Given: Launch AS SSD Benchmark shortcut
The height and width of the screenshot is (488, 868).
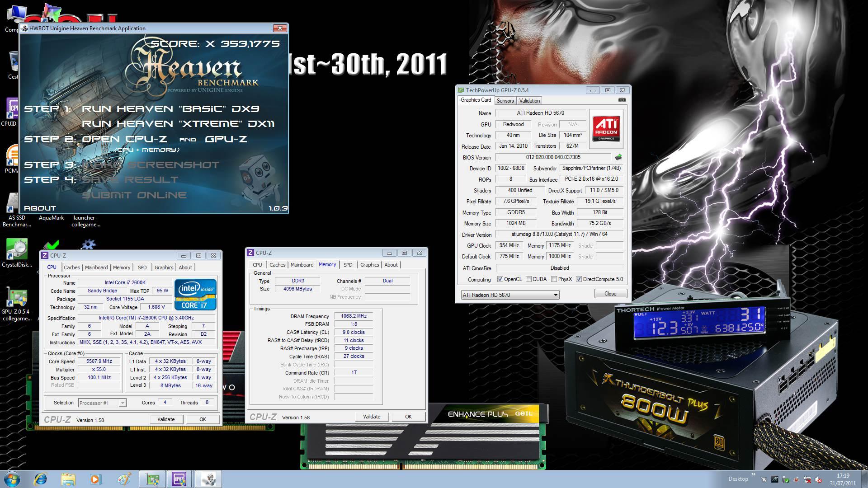Looking at the screenshot, I should [17, 210].
